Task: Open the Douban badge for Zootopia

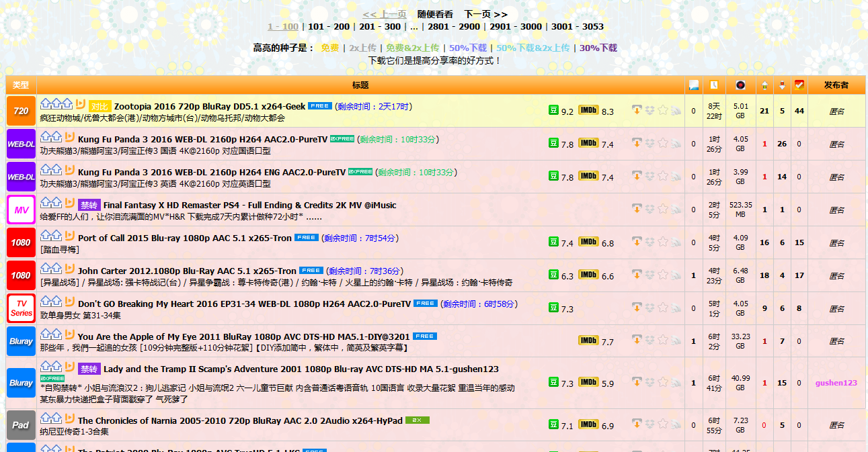Action: [554, 111]
